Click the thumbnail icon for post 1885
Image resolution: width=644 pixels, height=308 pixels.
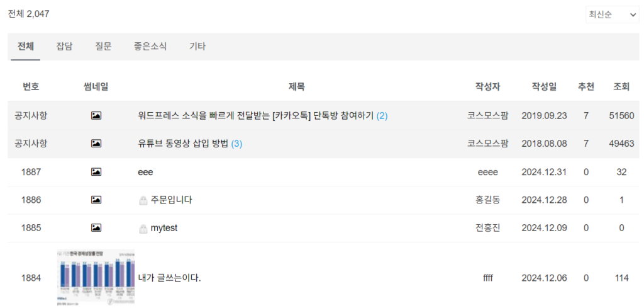(x=96, y=228)
